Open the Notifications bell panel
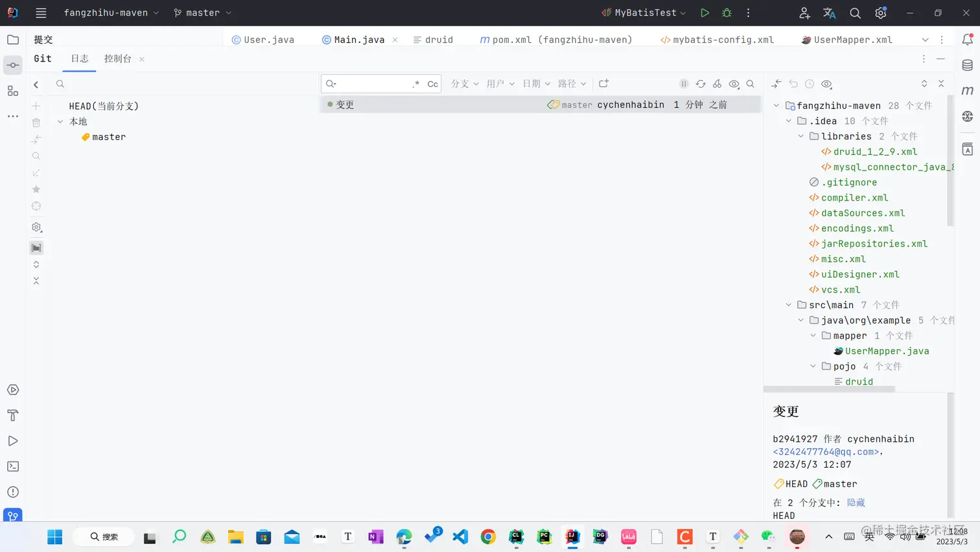 (x=968, y=40)
